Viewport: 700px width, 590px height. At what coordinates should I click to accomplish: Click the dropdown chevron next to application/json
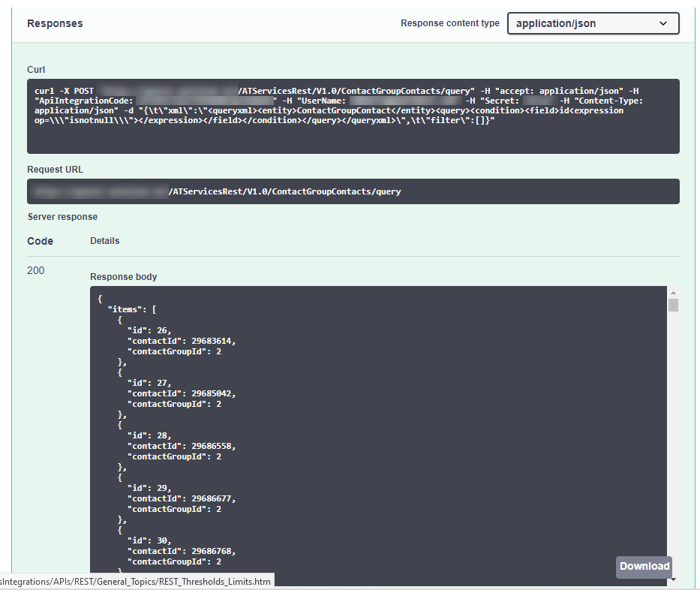pyautogui.click(x=663, y=23)
